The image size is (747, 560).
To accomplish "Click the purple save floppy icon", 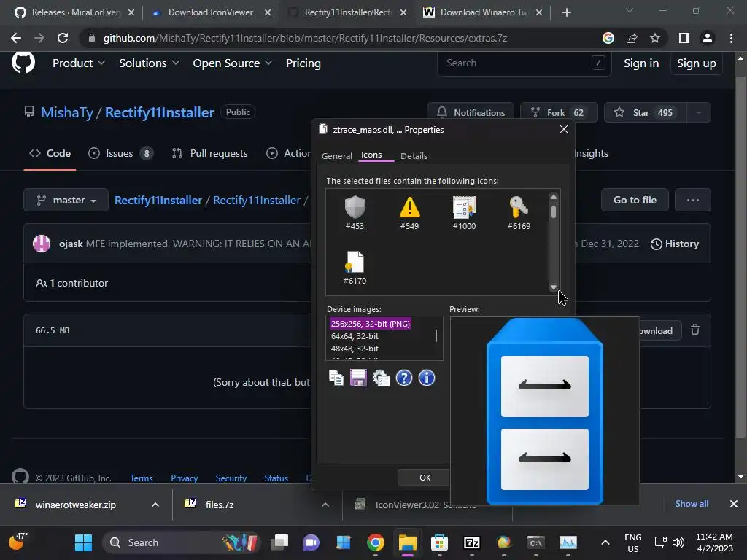I will [x=358, y=378].
